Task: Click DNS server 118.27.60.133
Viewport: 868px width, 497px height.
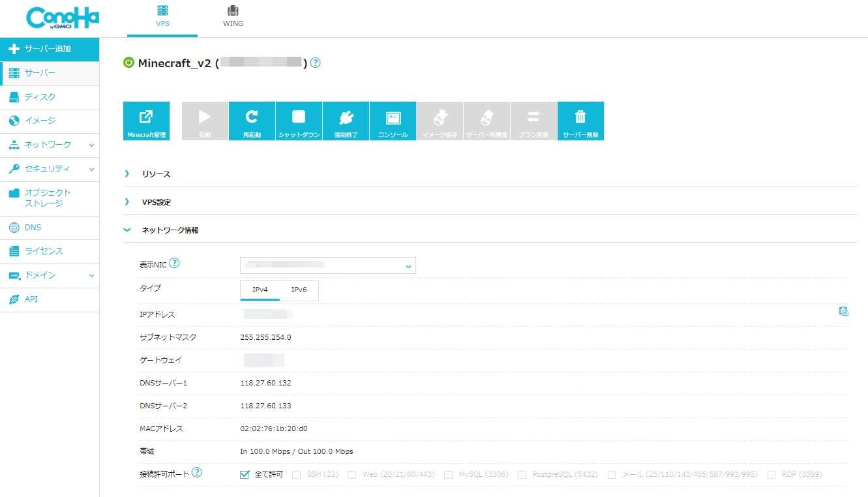Action: [265, 406]
